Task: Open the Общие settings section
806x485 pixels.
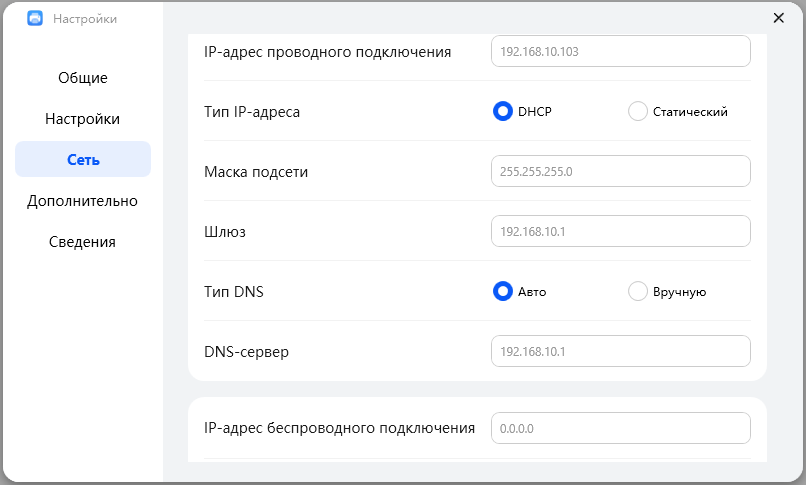Action: 82,78
